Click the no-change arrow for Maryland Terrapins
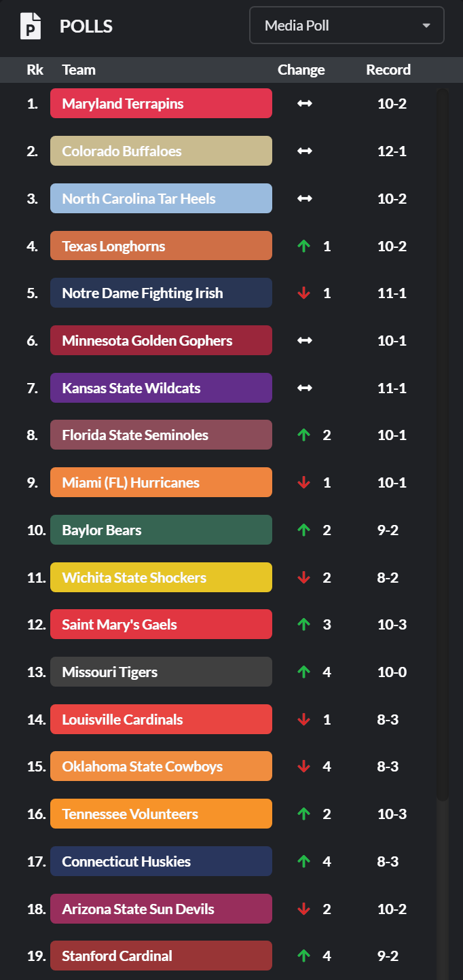 [304, 104]
